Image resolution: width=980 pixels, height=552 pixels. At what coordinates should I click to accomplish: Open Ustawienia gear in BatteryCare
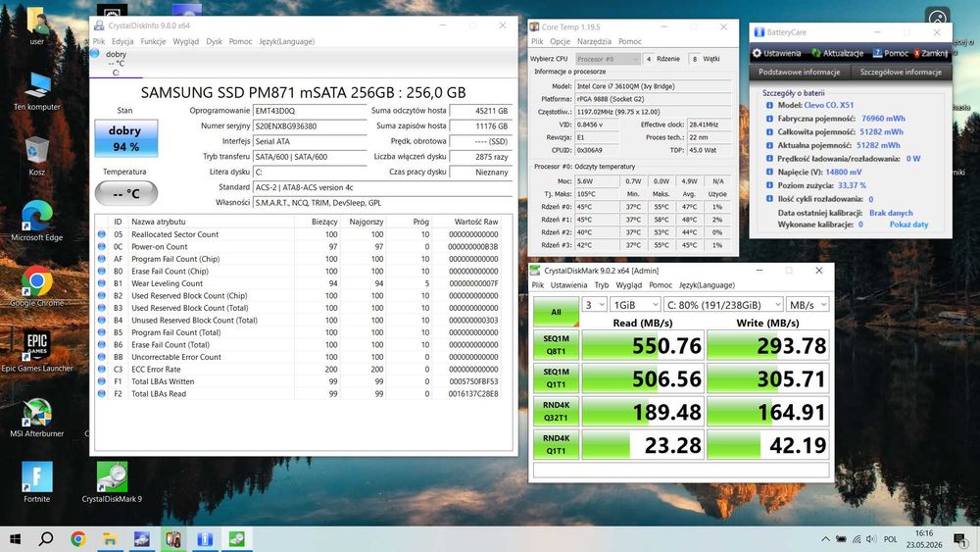click(x=776, y=53)
